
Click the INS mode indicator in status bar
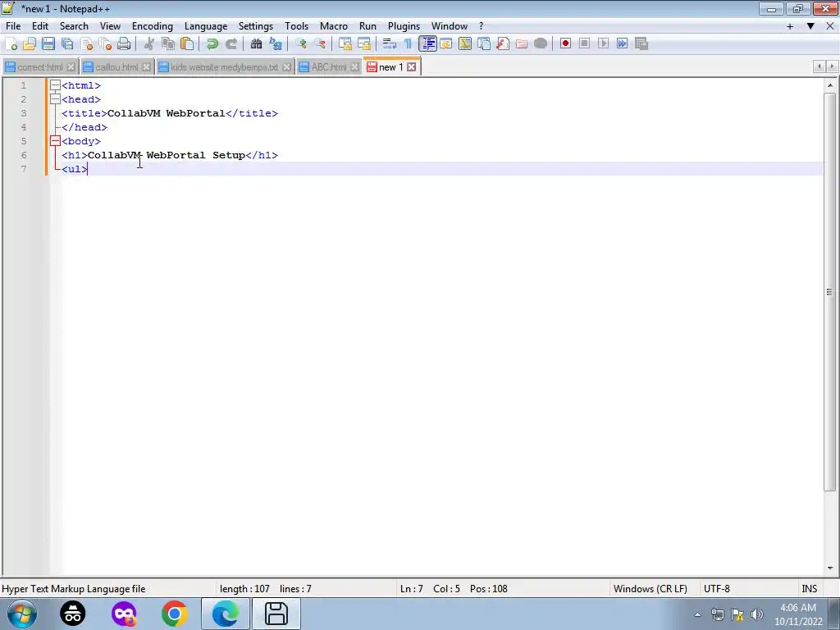809,589
